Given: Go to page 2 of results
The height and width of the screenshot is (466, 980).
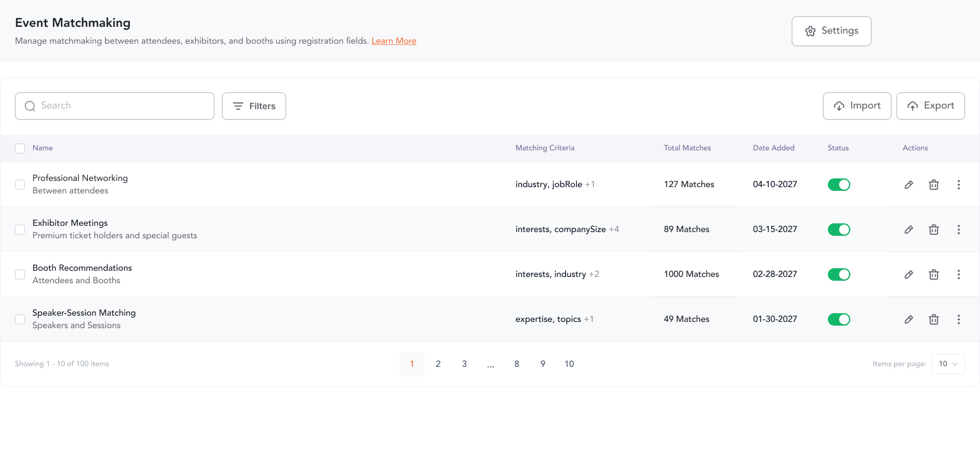Looking at the screenshot, I should (438, 364).
